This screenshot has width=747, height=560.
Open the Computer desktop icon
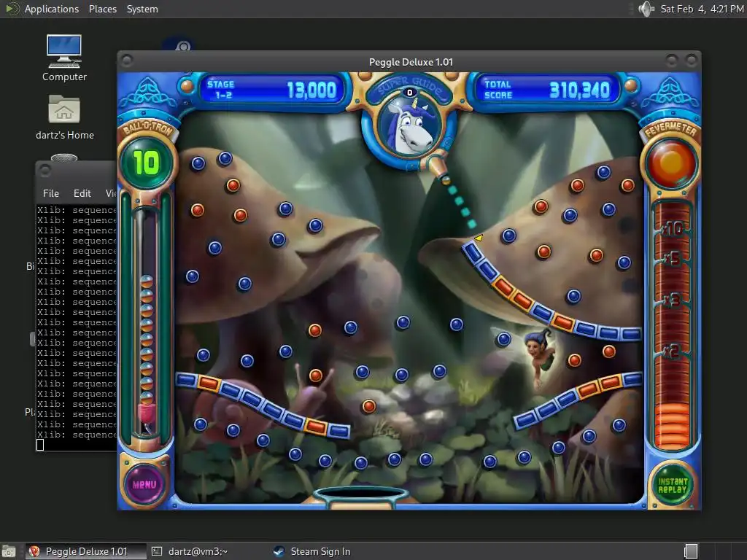coord(64,58)
